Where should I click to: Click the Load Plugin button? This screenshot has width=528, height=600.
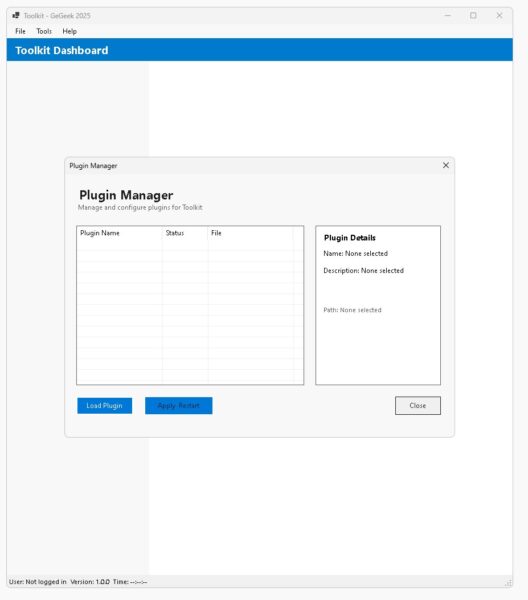click(x=104, y=406)
